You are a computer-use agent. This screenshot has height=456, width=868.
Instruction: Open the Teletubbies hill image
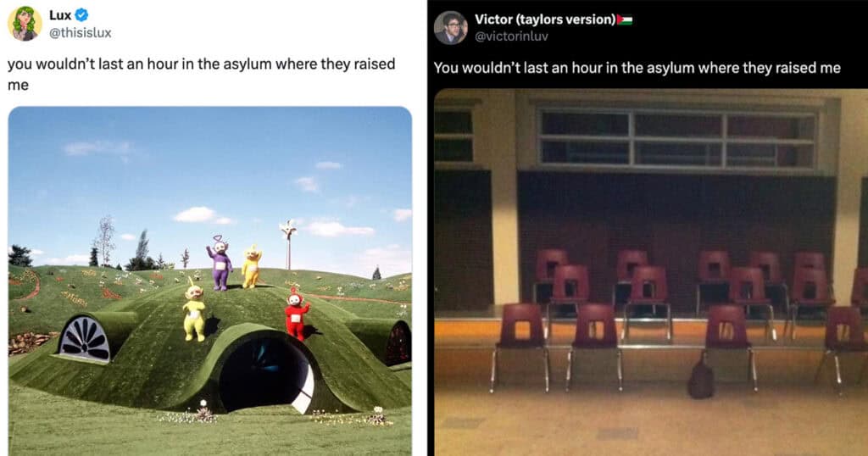210,281
